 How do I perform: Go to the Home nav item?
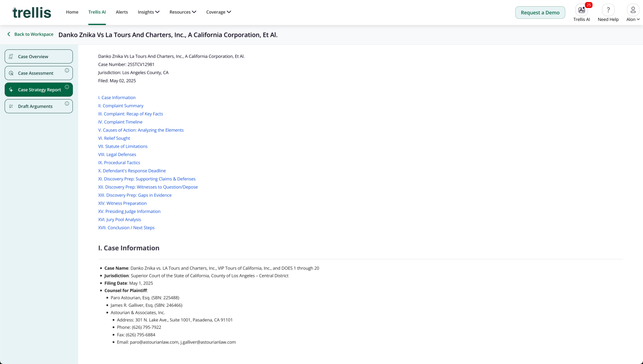point(72,12)
